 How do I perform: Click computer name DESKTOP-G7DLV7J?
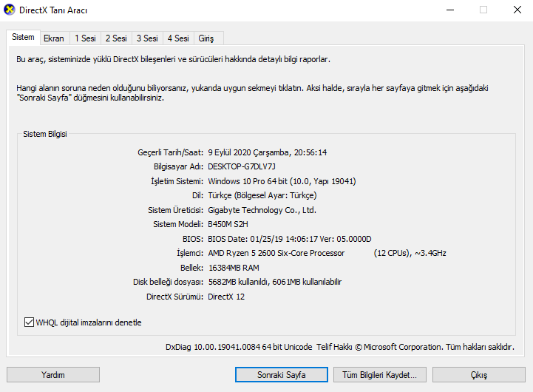coord(241,166)
